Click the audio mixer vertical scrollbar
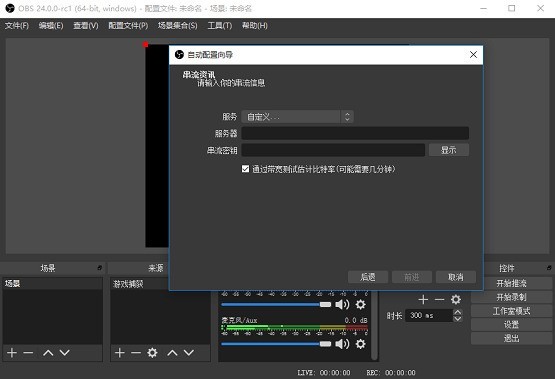Image resolution: width=555 pixels, height=379 pixels. pos(374,326)
